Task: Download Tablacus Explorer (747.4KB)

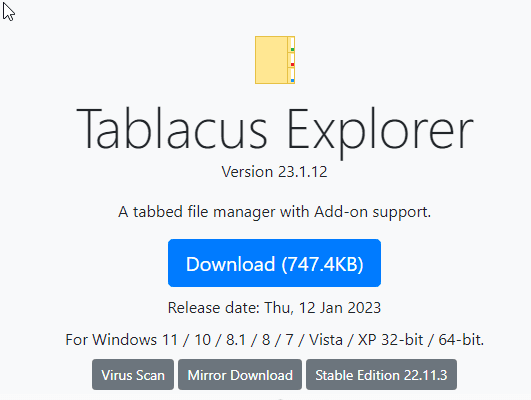Action: point(274,263)
